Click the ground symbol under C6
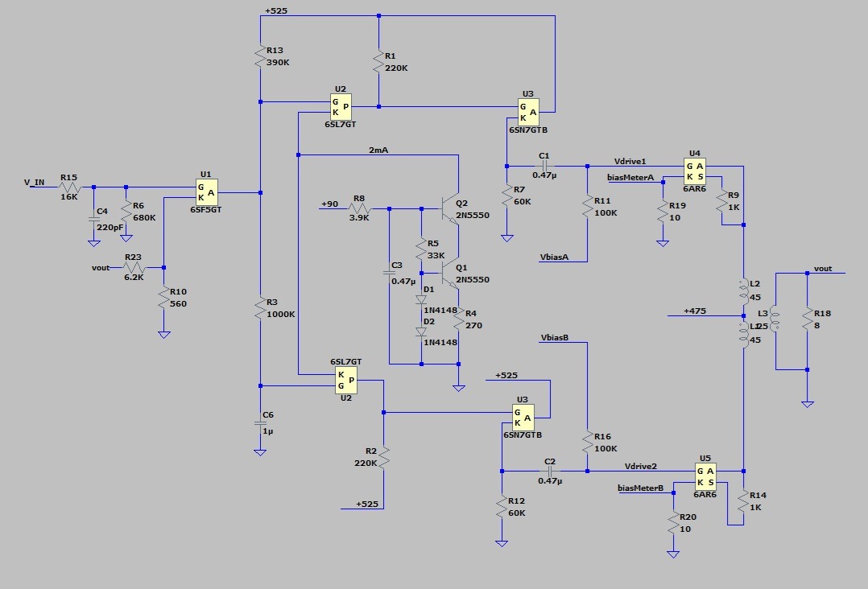 point(260,452)
